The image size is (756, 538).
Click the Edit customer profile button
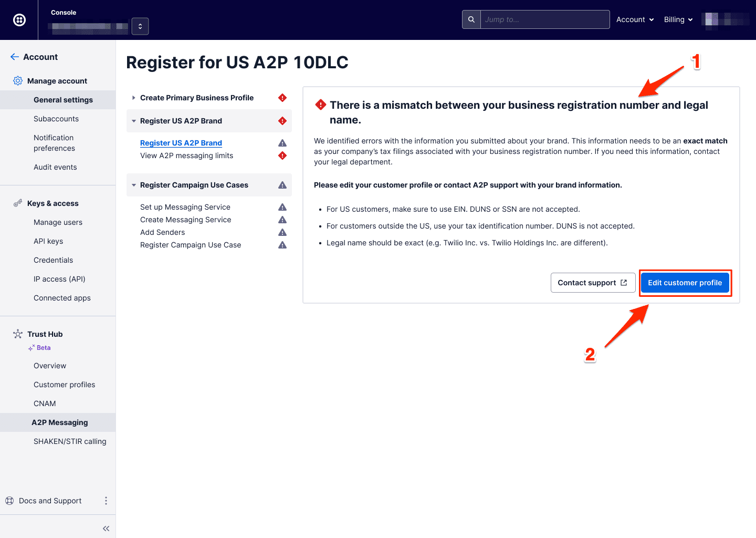[685, 283]
